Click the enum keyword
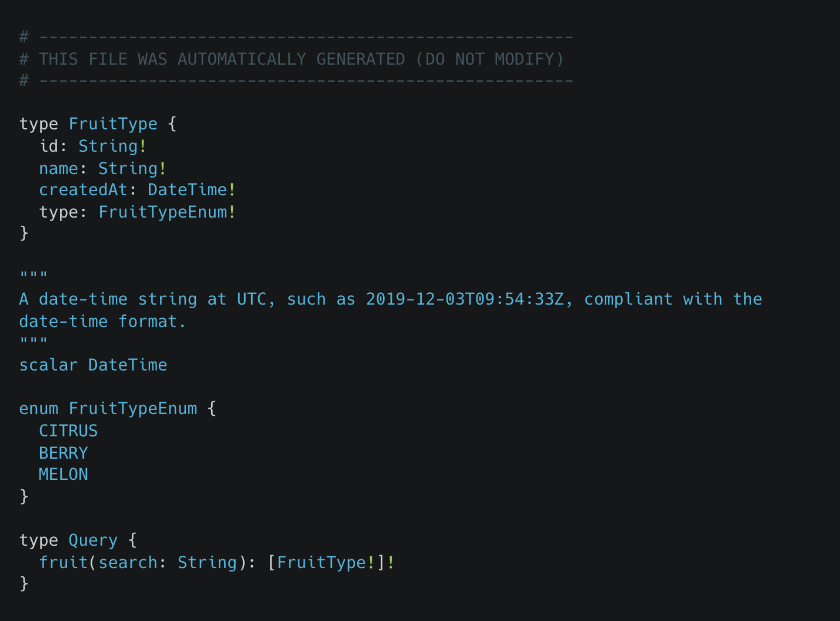The height and width of the screenshot is (621, 840). [38, 409]
